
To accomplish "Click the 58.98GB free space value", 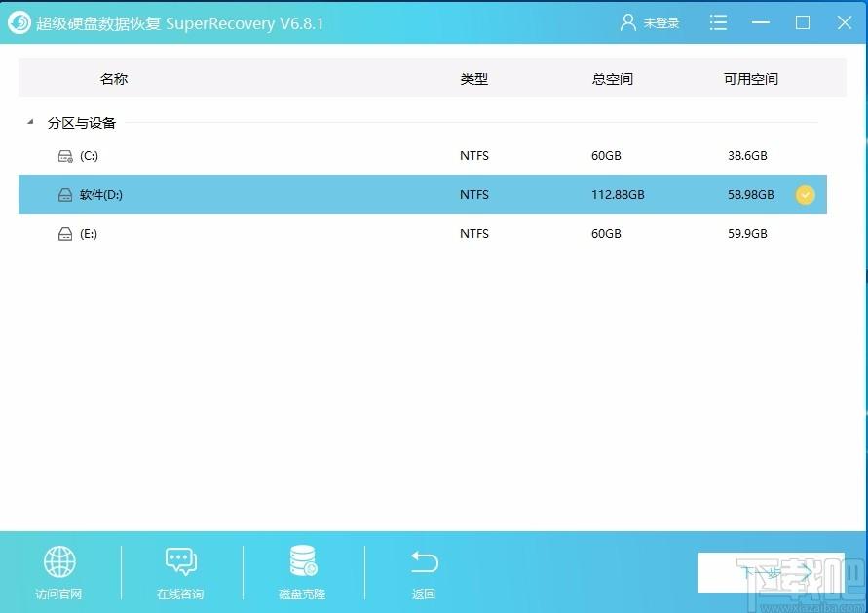I will tap(751, 194).
